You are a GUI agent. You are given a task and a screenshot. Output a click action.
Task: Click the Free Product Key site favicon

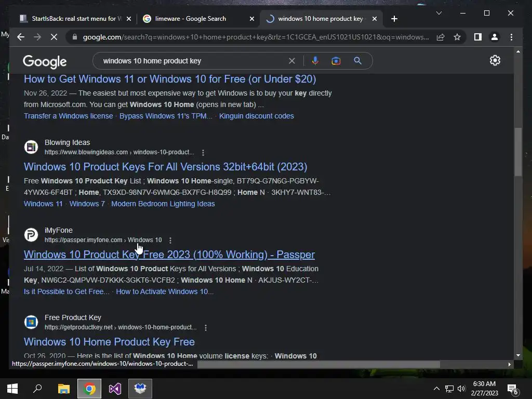point(31,322)
